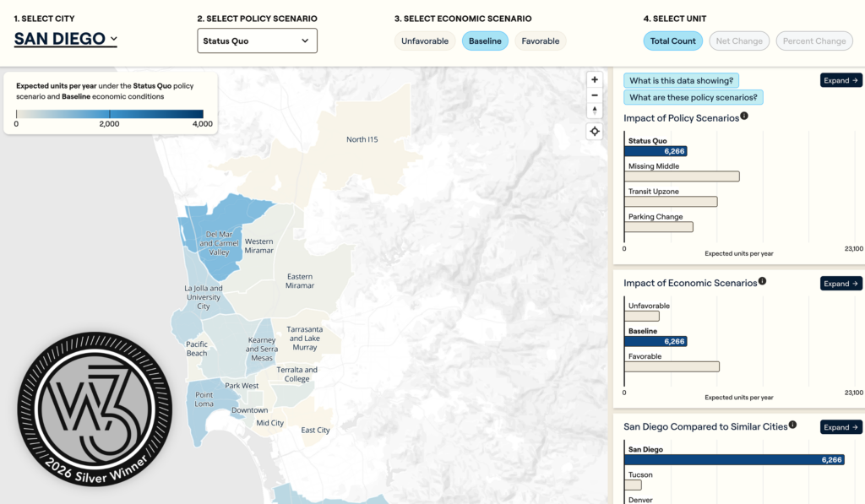Open info icon for Impact of Policy Scenarios
This screenshot has width=865, height=504.
(744, 116)
